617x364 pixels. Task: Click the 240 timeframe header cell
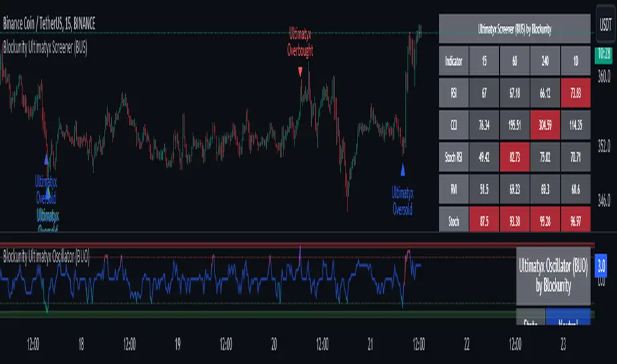pos(545,61)
